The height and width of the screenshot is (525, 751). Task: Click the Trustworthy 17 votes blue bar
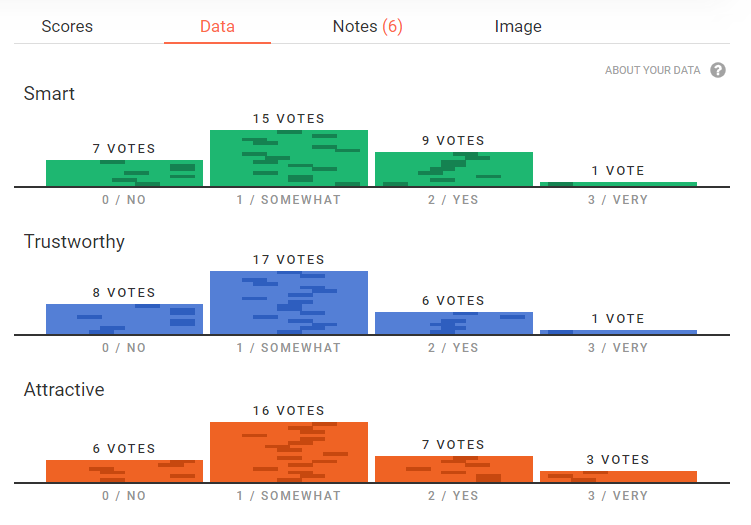point(289,302)
